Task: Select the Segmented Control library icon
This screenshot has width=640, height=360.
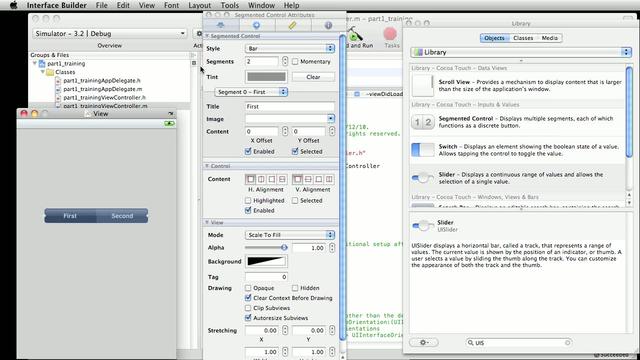Action: click(422, 122)
